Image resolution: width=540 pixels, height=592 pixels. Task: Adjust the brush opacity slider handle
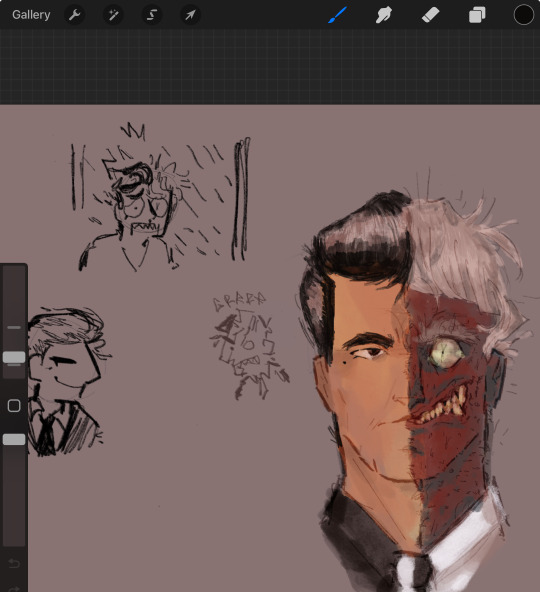tap(14, 439)
